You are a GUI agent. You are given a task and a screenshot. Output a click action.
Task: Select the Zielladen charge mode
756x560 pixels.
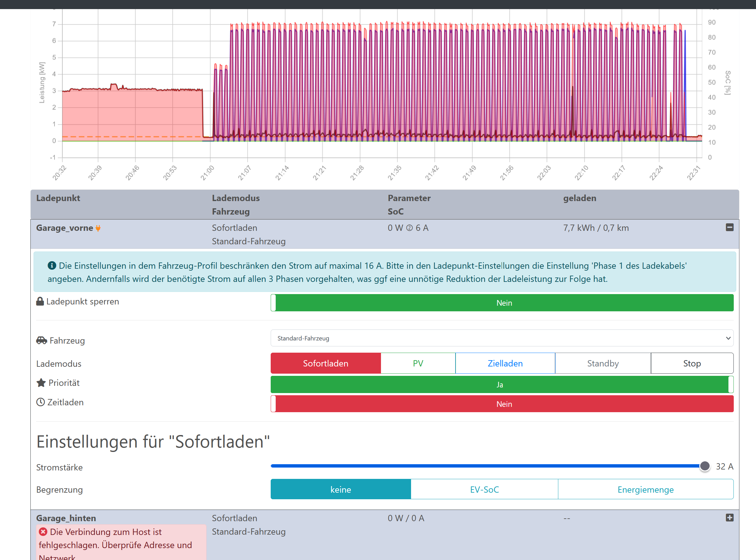tap(505, 363)
